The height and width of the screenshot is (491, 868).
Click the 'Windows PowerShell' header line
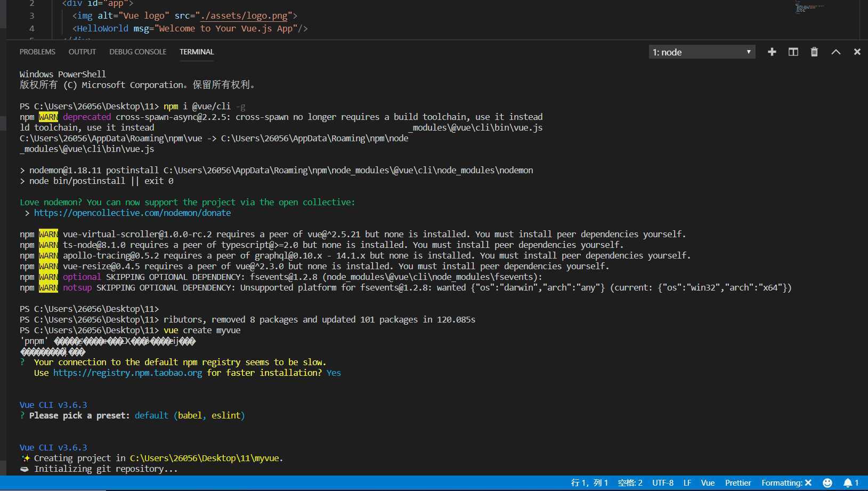pos(63,74)
